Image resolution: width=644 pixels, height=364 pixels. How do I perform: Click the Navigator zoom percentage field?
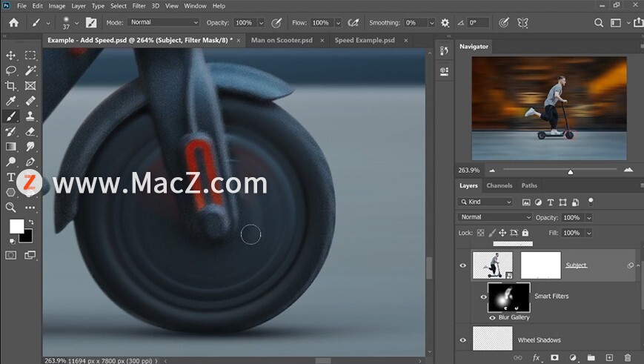click(469, 170)
